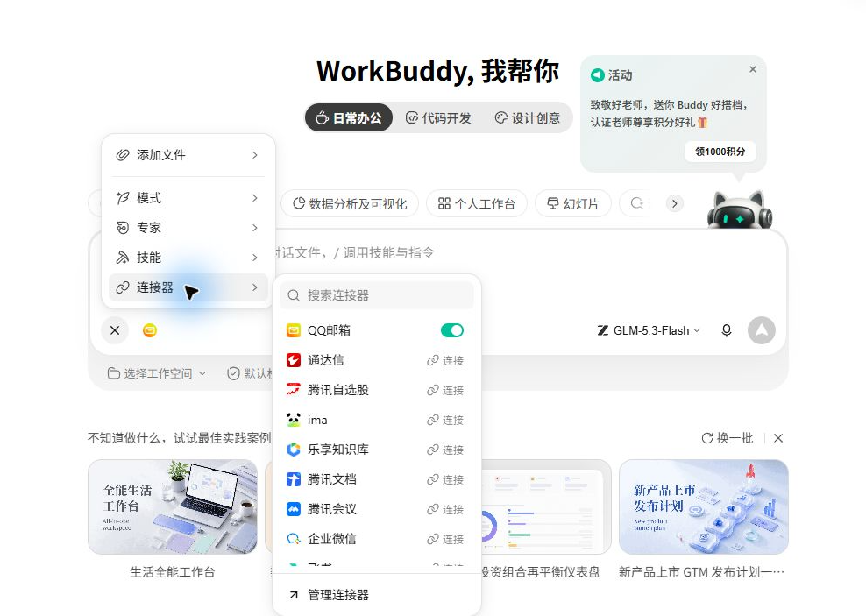Connect the 企业微信 connector
This screenshot has height=616, width=866.
click(445, 539)
